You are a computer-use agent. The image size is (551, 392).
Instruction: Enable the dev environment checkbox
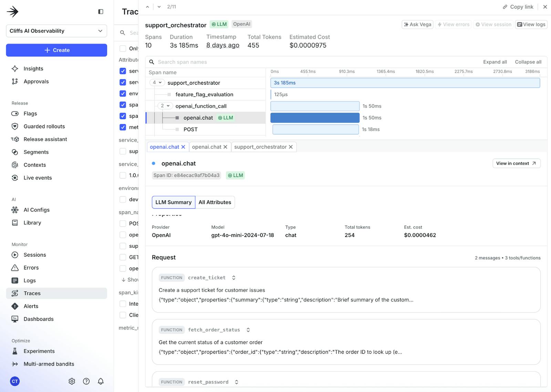(x=123, y=199)
